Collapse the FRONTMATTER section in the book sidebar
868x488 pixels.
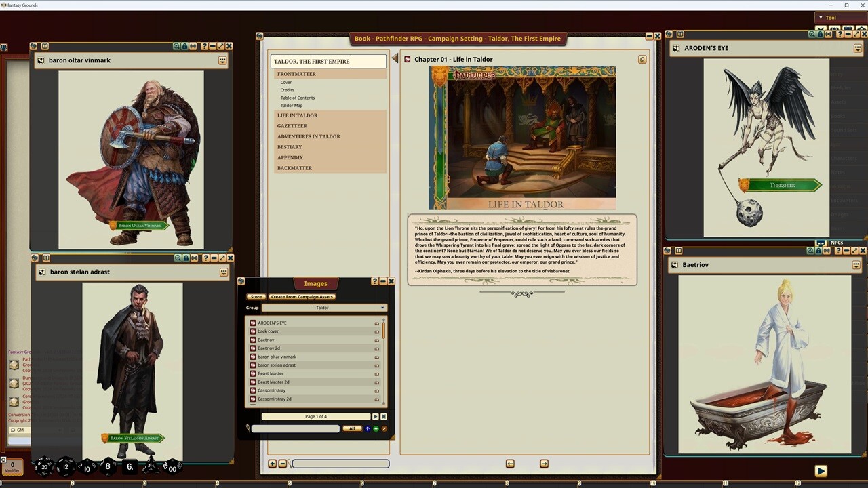click(x=296, y=73)
